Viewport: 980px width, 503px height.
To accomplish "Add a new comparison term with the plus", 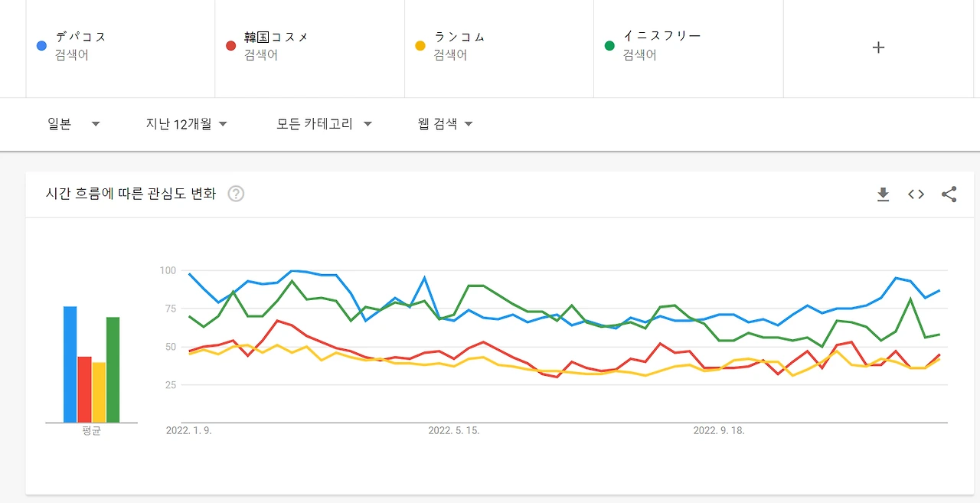I will click(x=878, y=47).
